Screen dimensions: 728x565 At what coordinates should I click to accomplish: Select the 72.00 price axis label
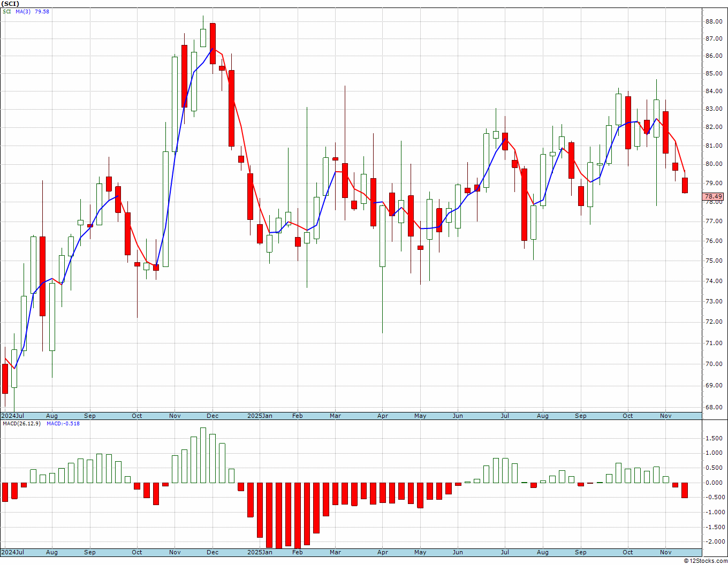(x=714, y=322)
